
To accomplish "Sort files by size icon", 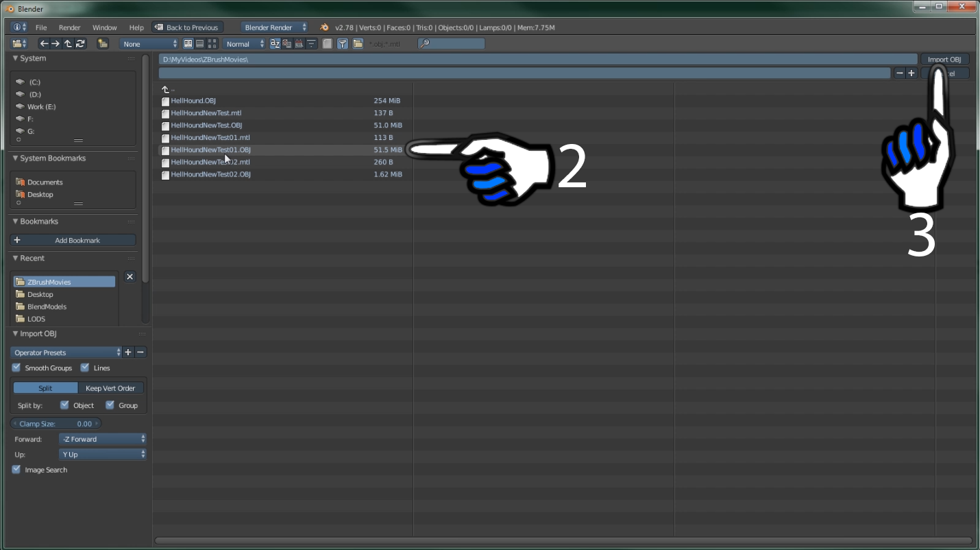I will pyautogui.click(x=311, y=44).
